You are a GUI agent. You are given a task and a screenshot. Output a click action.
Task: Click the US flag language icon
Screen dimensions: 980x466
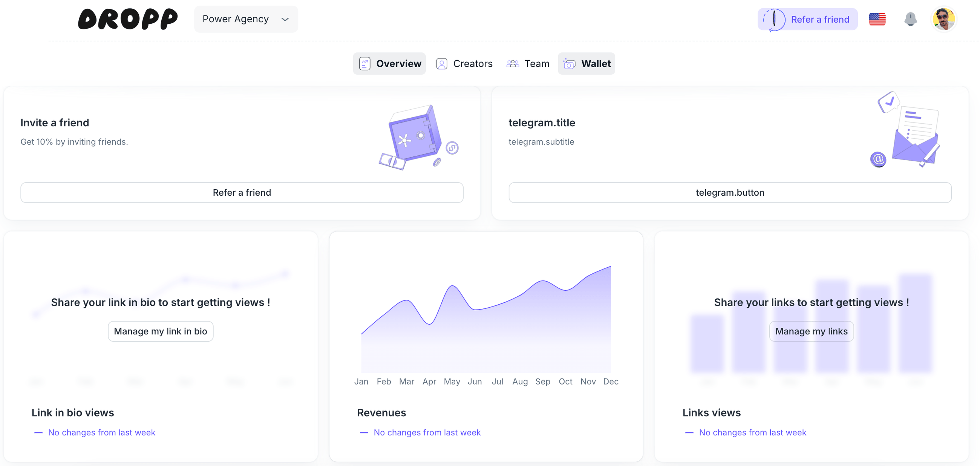877,19
